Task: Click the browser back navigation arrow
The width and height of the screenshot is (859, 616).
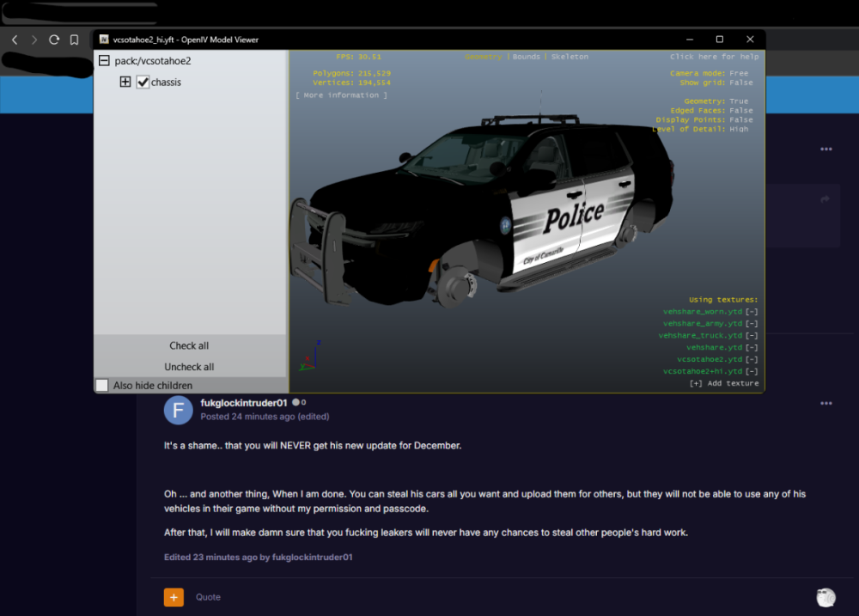Action: (x=14, y=39)
